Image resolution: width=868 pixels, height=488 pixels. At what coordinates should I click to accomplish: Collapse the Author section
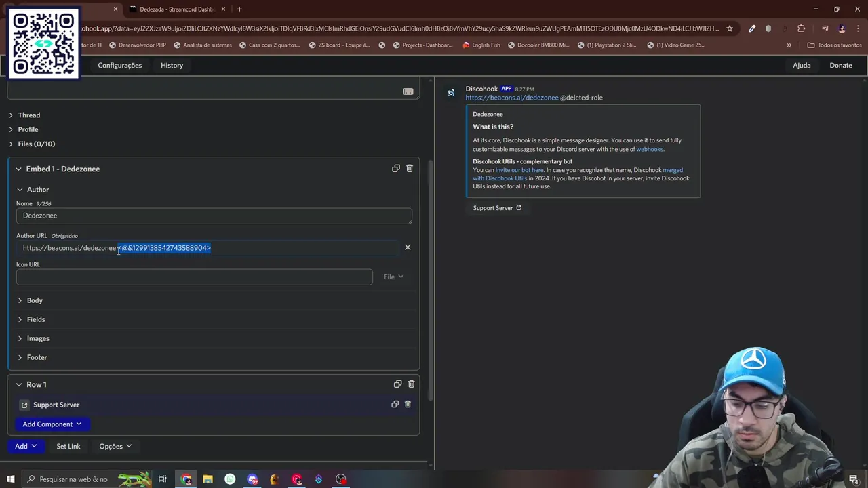(33, 190)
